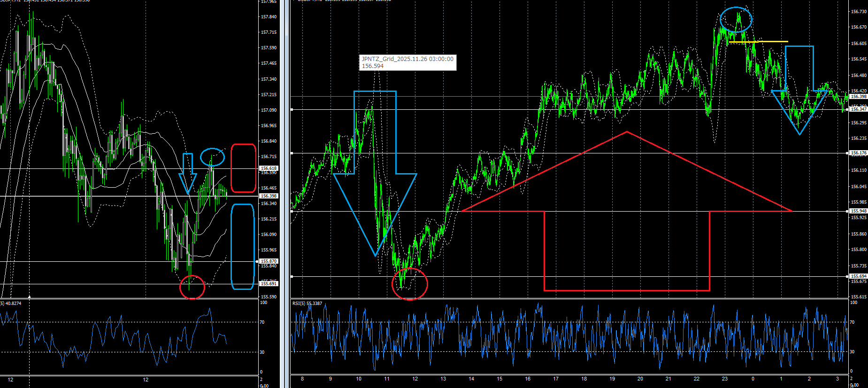
Task: Click the 155.691 price tag on left chart
Action: pos(269,284)
